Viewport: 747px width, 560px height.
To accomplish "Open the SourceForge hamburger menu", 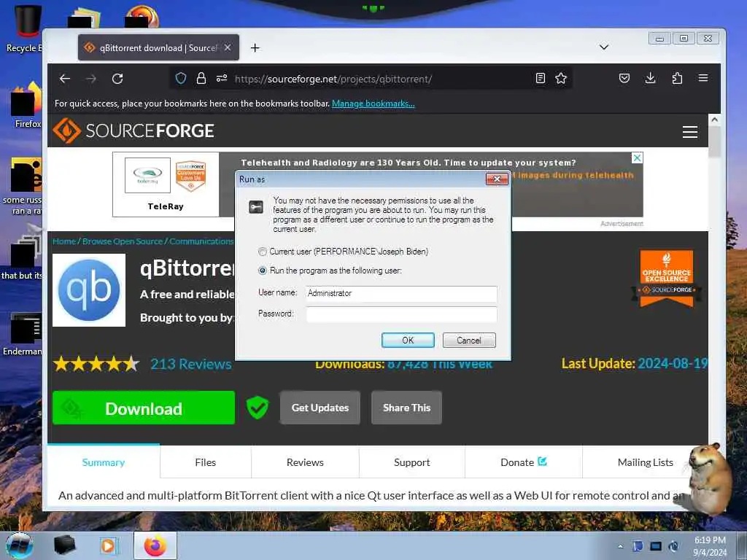I will pos(690,131).
